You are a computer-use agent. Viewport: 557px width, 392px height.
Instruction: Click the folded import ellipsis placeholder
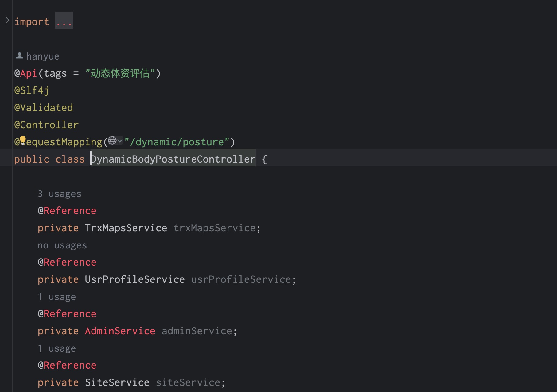(x=64, y=21)
